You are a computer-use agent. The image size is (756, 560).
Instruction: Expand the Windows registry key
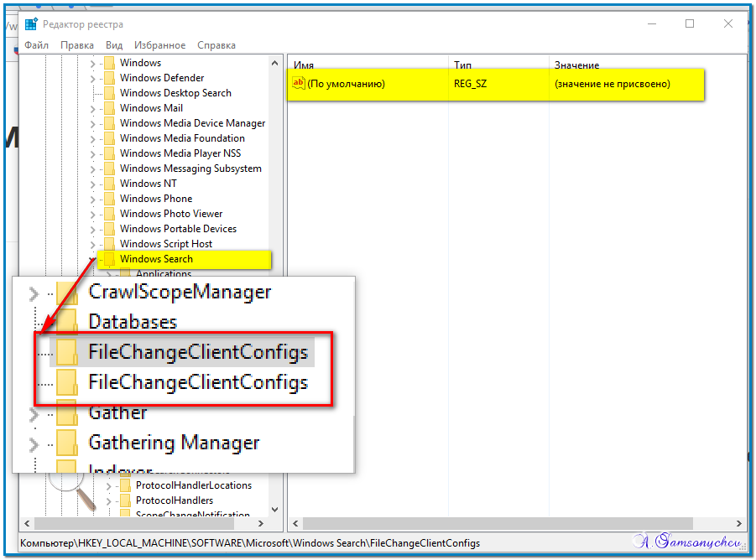coord(92,63)
